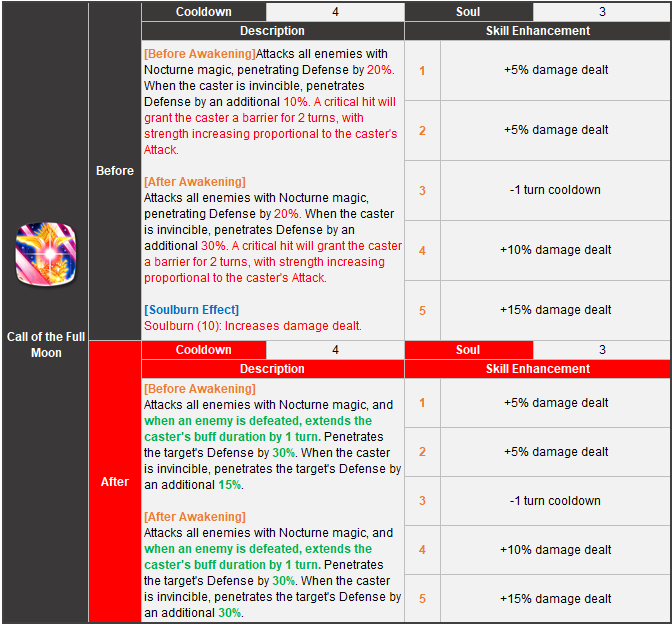The height and width of the screenshot is (624, 672).
Task: Click After section's '+15% damage dealt' cell
Action: tap(556, 598)
